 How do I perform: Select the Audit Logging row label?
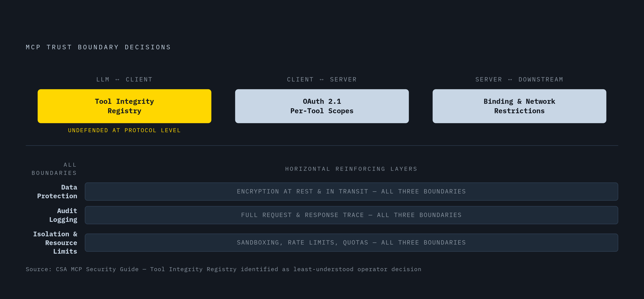pyautogui.click(x=63, y=215)
